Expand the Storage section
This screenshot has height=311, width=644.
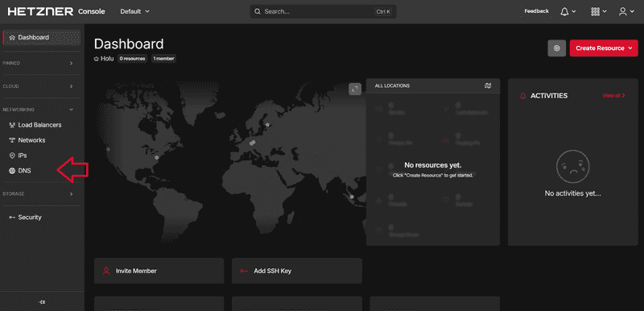pos(38,193)
